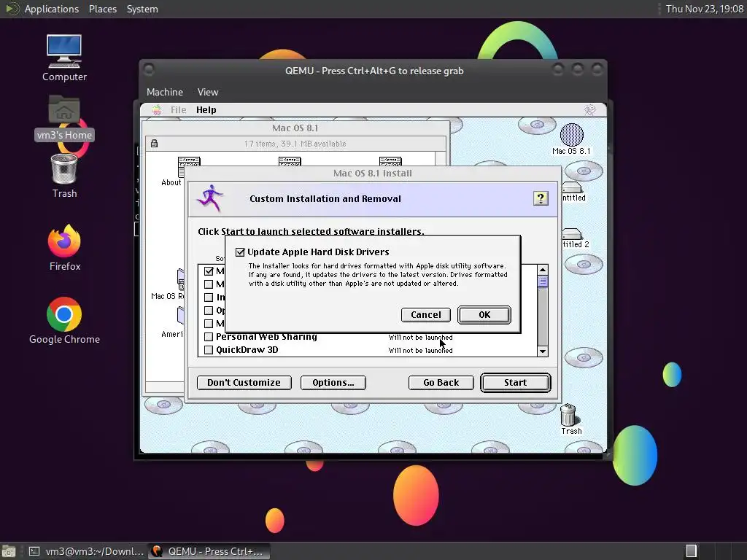The height and width of the screenshot is (560, 747).
Task: Open QEMU Machine menu
Action: point(165,92)
